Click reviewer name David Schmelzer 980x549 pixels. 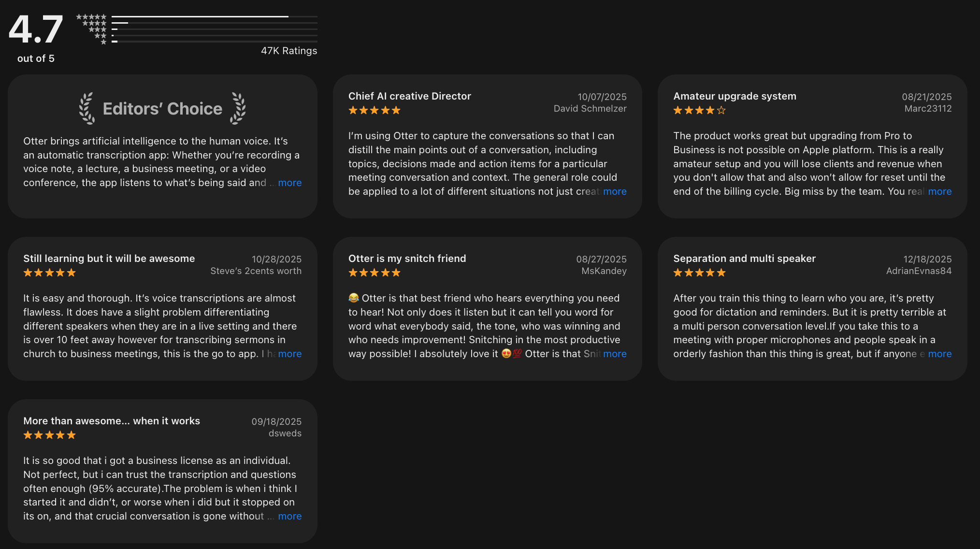coord(590,108)
